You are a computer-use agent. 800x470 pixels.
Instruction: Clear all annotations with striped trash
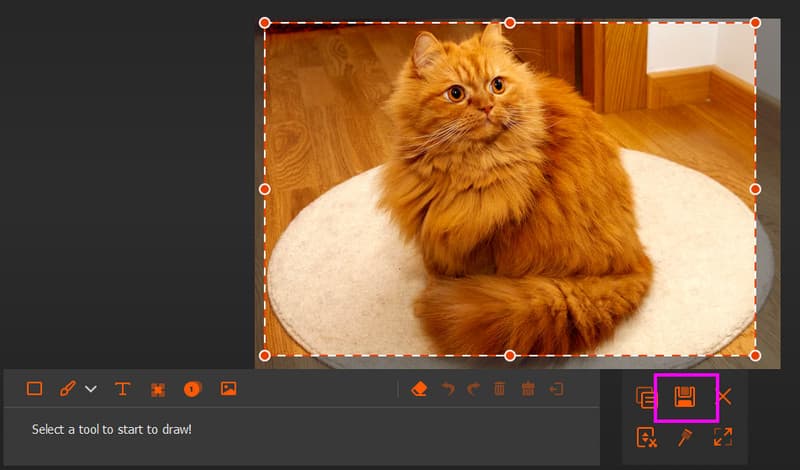(528, 389)
